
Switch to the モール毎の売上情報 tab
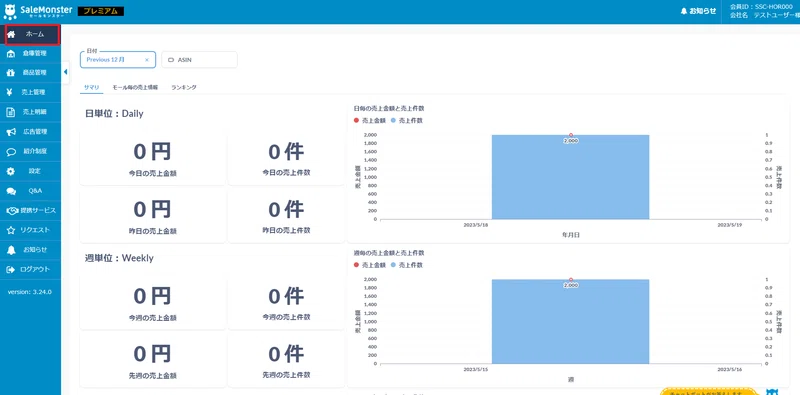tap(135, 87)
